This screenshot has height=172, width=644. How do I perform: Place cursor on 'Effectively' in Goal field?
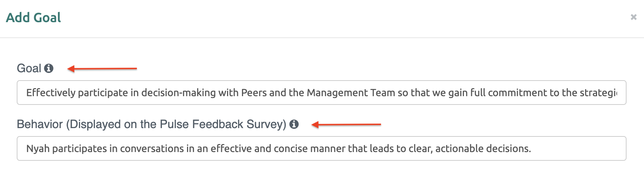(x=51, y=93)
